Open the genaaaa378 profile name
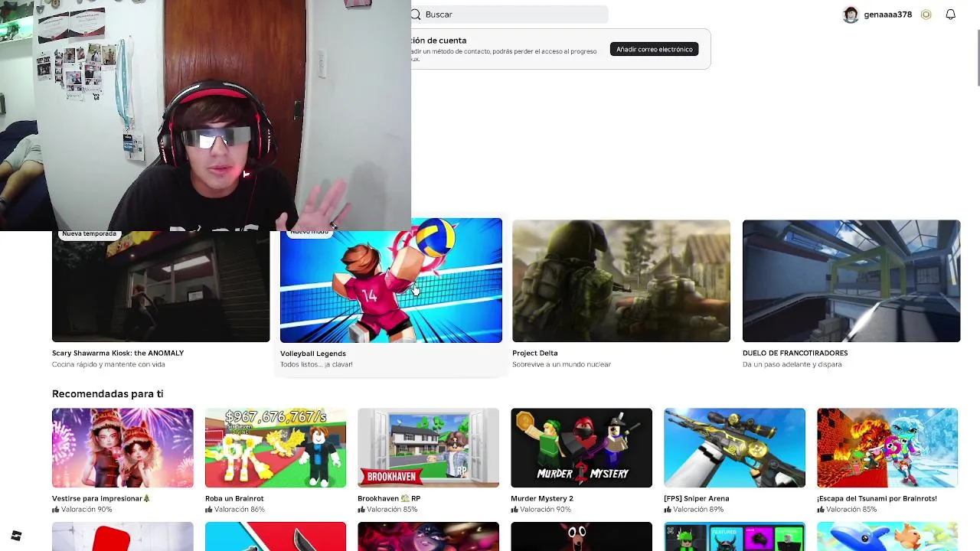The height and width of the screenshot is (551, 980). pyautogui.click(x=887, y=15)
